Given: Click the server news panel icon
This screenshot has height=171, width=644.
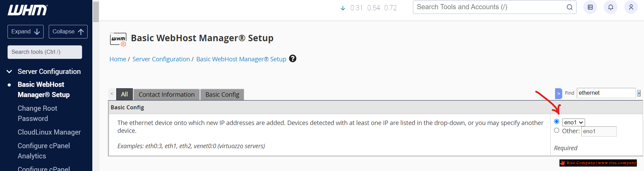Looking at the screenshot, I should pyautogui.click(x=590, y=7).
